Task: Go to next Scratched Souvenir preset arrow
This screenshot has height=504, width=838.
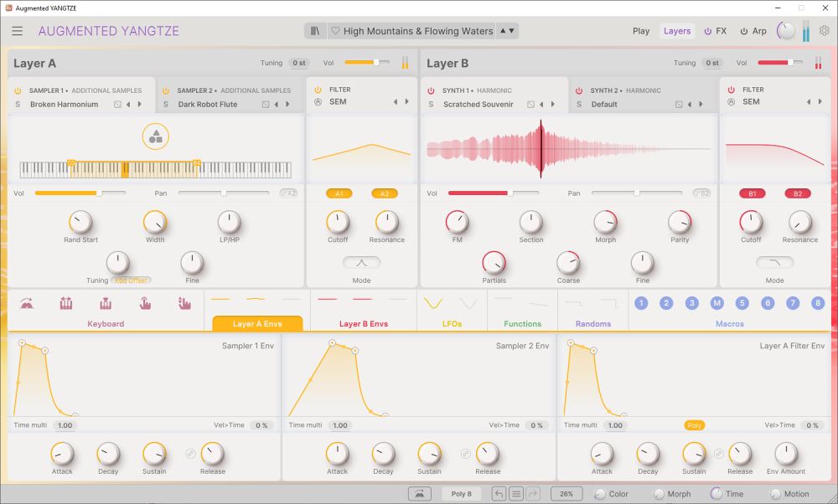Action: coord(552,104)
